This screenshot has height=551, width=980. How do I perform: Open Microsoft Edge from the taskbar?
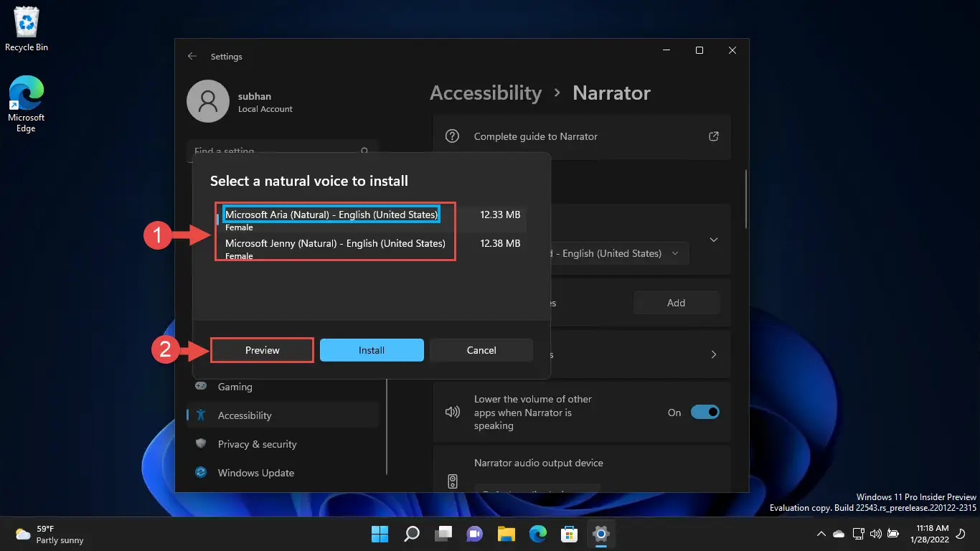[x=538, y=534]
